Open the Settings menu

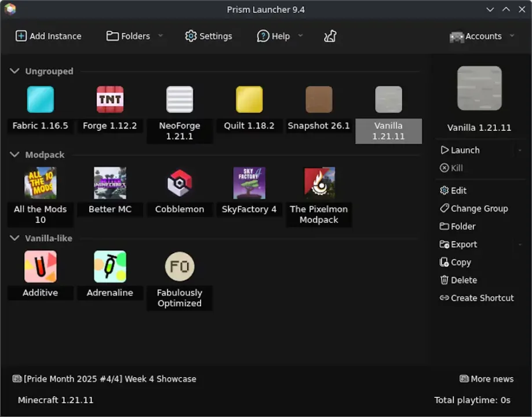pyautogui.click(x=209, y=36)
